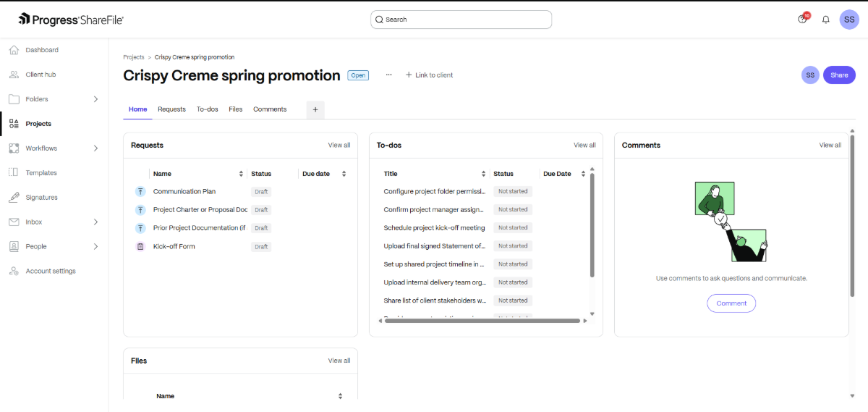Screen dimensions: 868x412
Task: Click the To-dos horizontal scrollbar
Action: click(x=482, y=320)
